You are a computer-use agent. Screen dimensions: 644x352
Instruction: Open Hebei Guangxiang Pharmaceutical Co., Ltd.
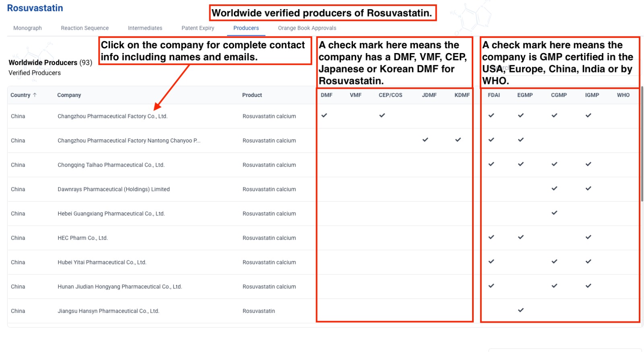click(x=111, y=214)
